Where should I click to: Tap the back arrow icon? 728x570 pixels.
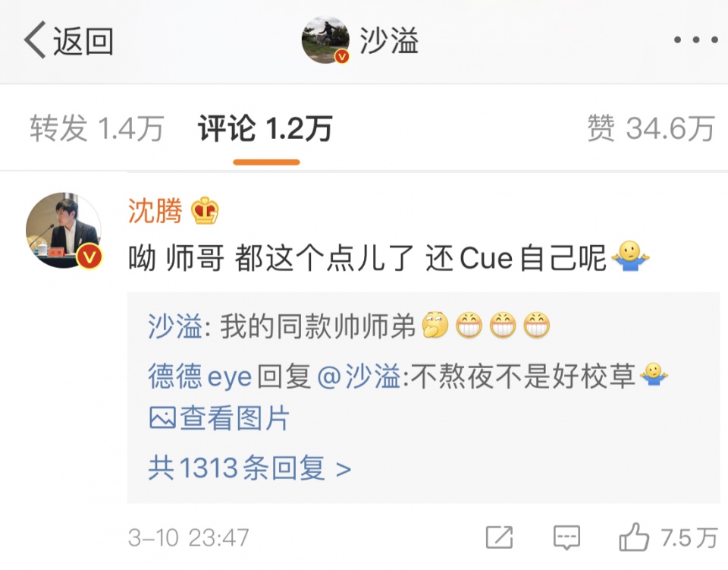[36, 40]
